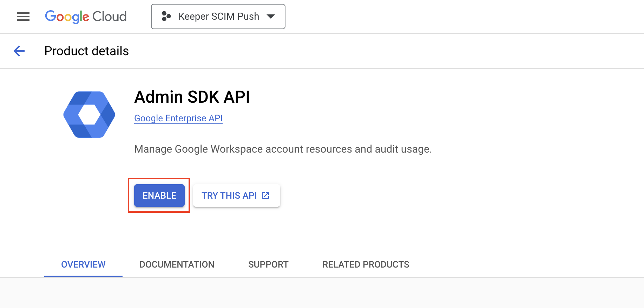Follow the Google Enterprise API link
This screenshot has height=308, width=644.
click(x=178, y=118)
